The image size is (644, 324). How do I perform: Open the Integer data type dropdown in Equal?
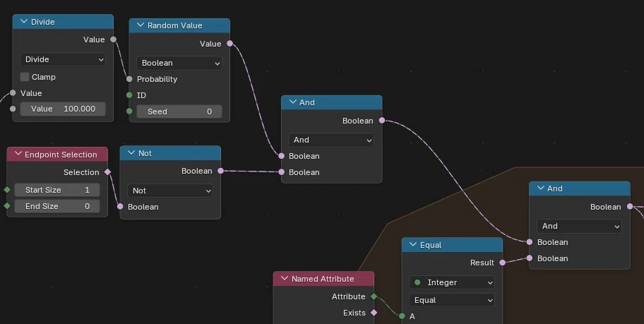click(452, 282)
